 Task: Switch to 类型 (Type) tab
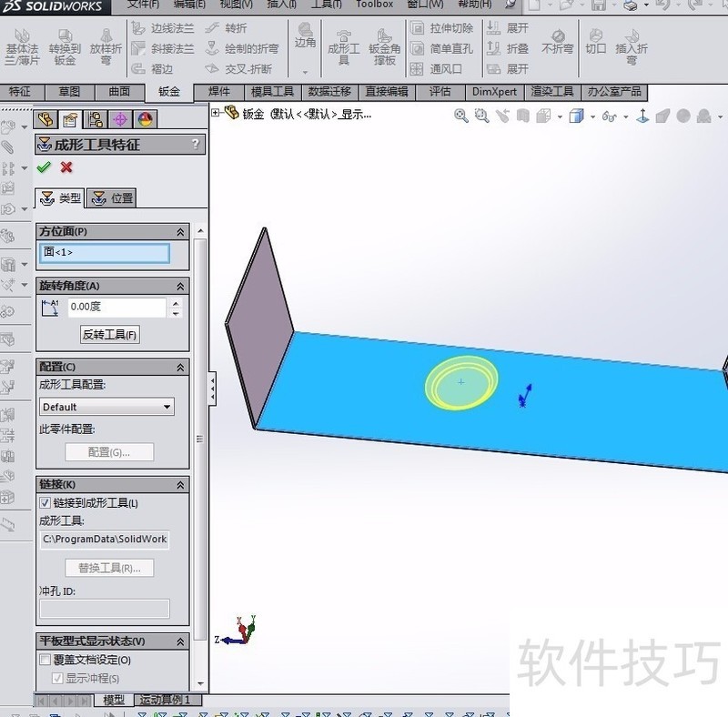60,198
